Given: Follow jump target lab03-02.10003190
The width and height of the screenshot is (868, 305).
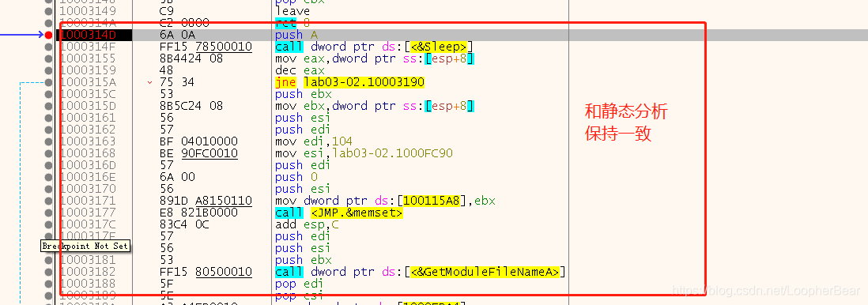Looking at the screenshot, I should pyautogui.click(x=364, y=82).
